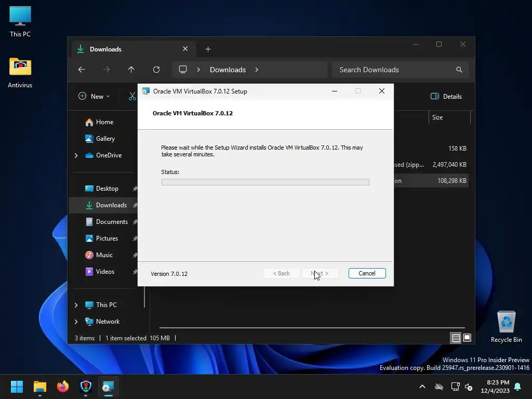Open the New dropdown in Explorer toolbar
Image resolution: width=532 pixels, height=399 pixels.
pos(94,96)
